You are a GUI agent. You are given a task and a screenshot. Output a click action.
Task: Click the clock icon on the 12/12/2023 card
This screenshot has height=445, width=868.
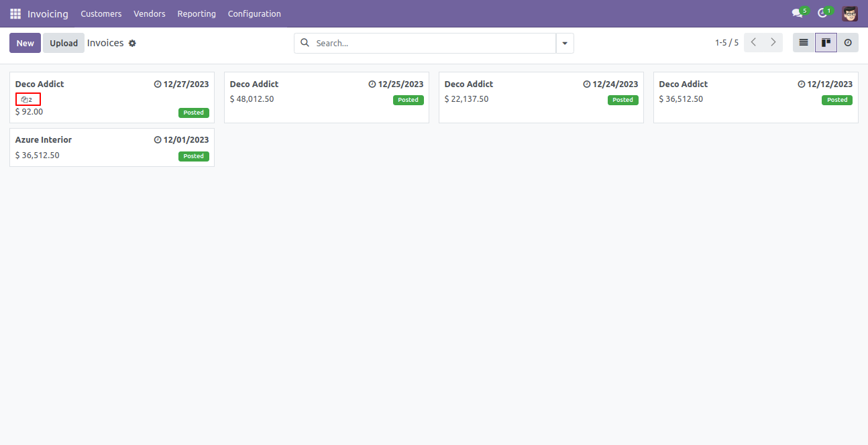802,84
